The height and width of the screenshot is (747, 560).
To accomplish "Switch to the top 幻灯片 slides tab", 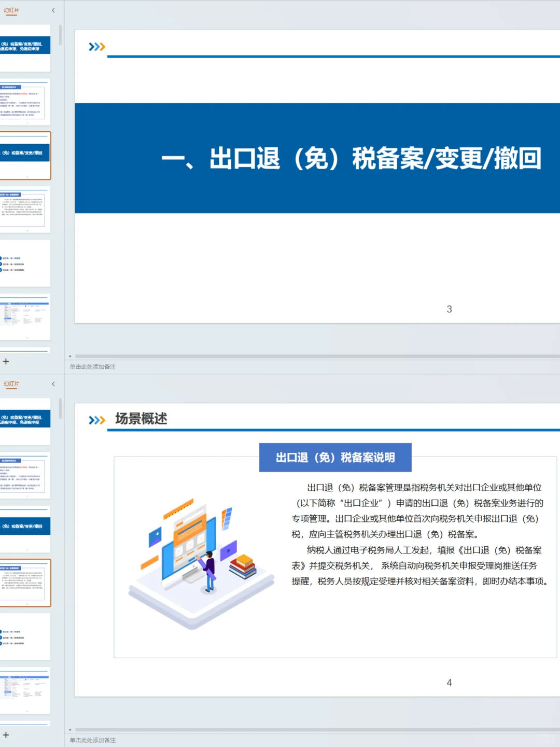I will (x=11, y=9).
